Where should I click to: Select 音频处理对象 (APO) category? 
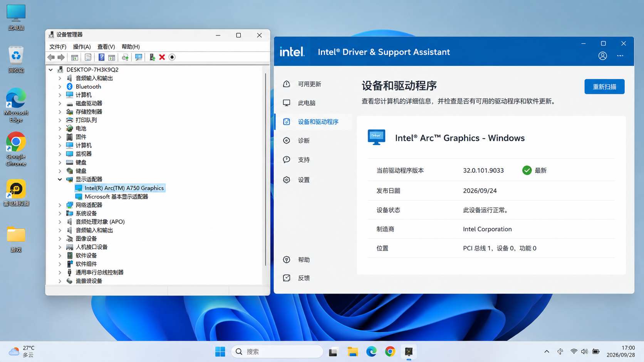coord(100,222)
